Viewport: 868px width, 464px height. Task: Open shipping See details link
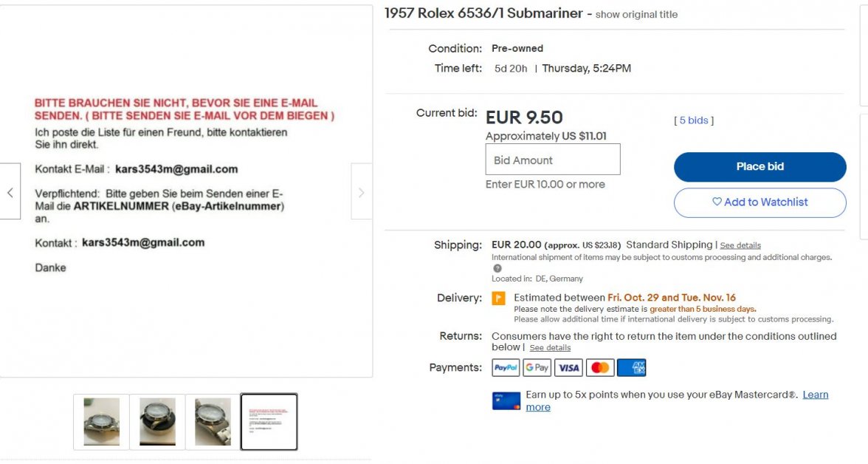(x=740, y=245)
